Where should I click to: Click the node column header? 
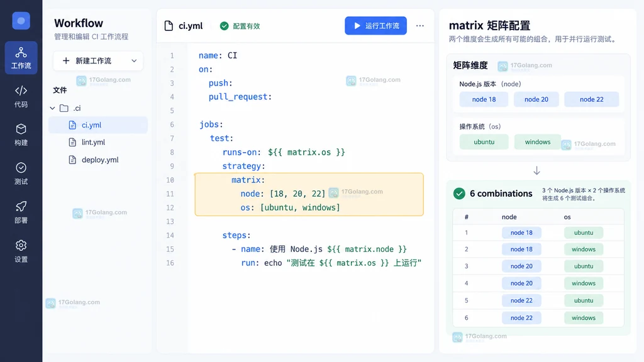coord(509,217)
